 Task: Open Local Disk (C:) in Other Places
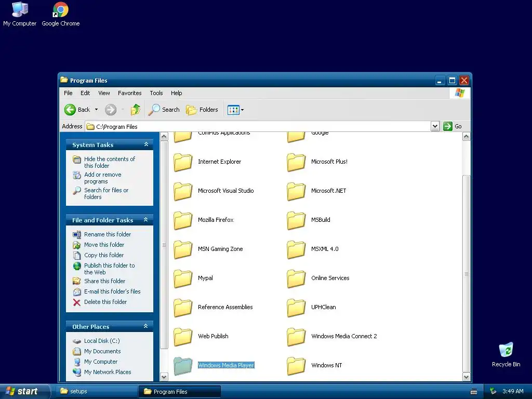[x=102, y=341]
